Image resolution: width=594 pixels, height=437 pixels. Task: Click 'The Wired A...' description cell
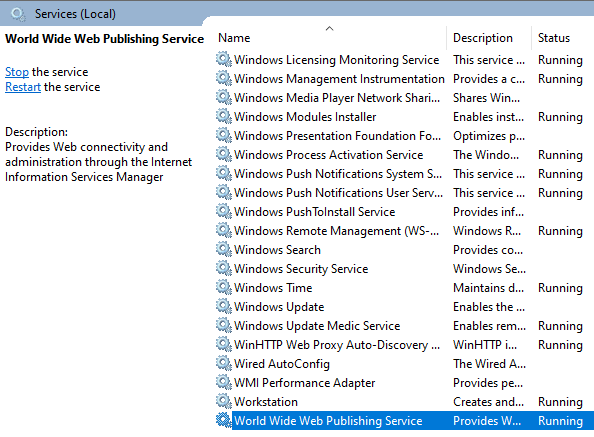point(489,364)
